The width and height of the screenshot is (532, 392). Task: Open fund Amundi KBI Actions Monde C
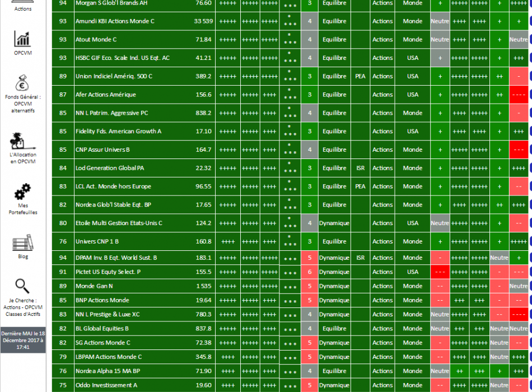(x=115, y=21)
